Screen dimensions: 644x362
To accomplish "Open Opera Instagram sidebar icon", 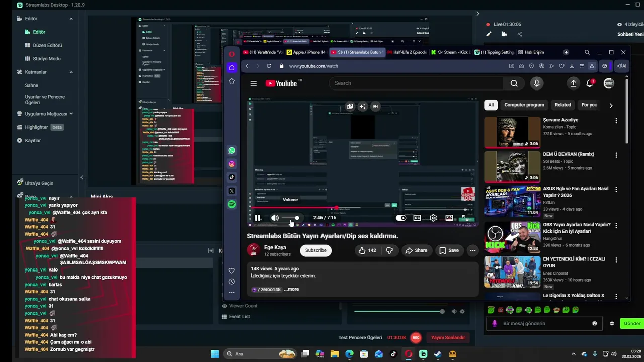I will click(x=232, y=164).
